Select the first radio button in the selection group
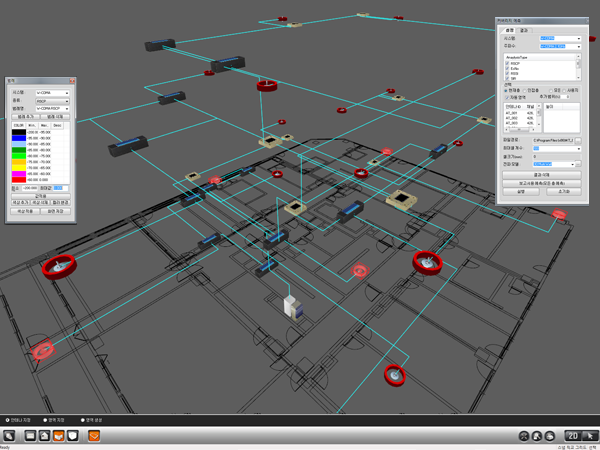The height and width of the screenshot is (450, 600). (506, 91)
